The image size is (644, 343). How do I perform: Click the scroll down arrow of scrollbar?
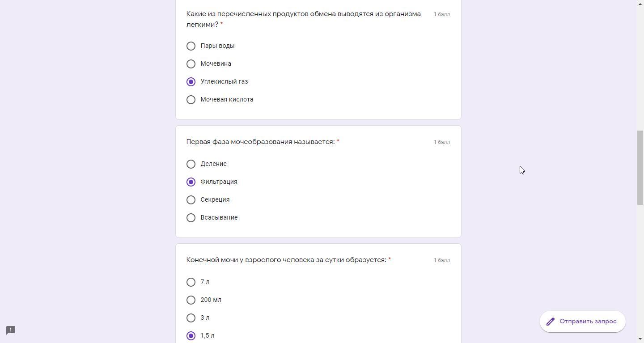640,339
